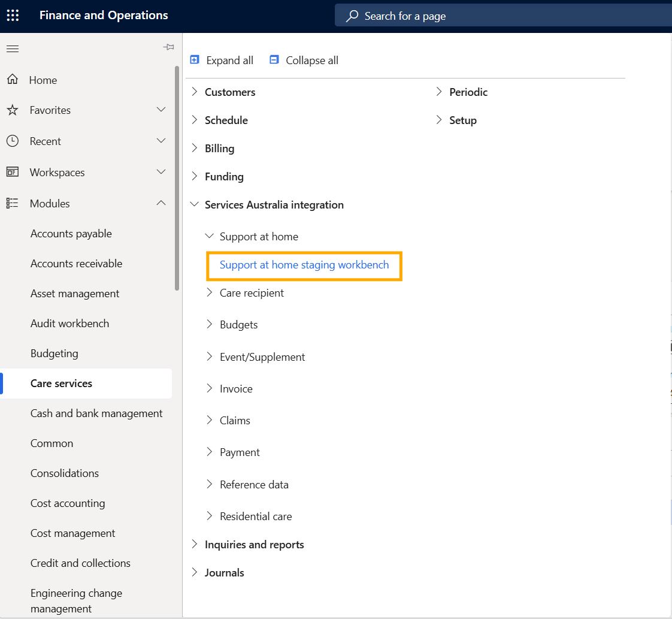
Task: Open Budgeting module
Action: pos(55,354)
